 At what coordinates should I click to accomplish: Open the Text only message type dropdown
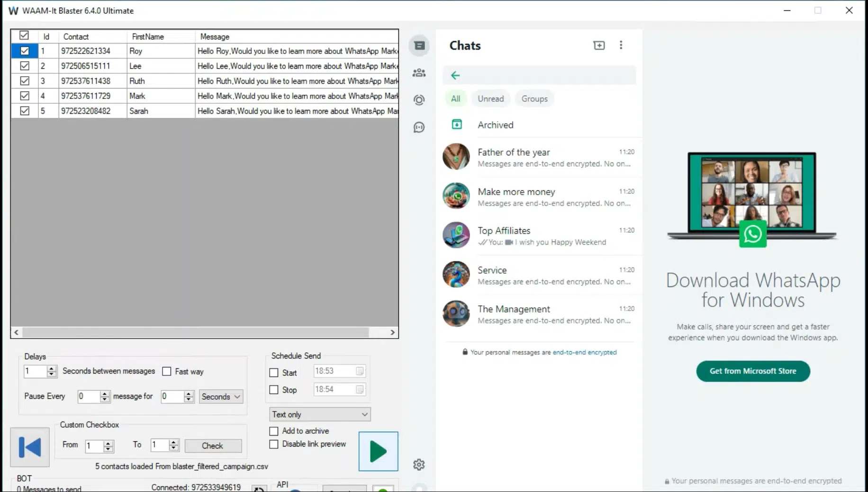(319, 414)
